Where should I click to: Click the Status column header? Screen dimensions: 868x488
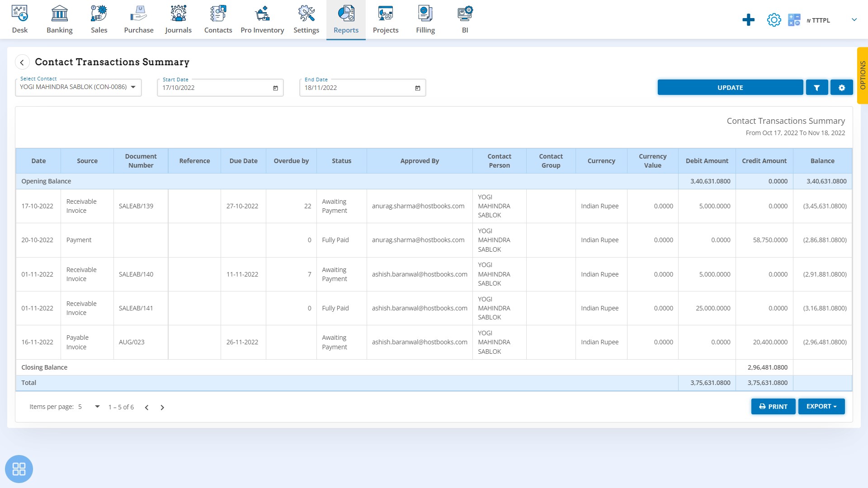(x=341, y=161)
